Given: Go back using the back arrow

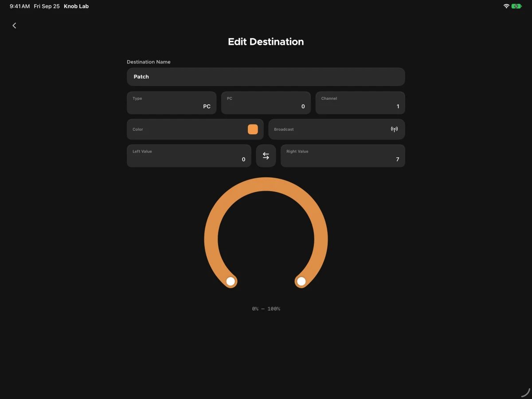Looking at the screenshot, I should [x=14, y=26].
